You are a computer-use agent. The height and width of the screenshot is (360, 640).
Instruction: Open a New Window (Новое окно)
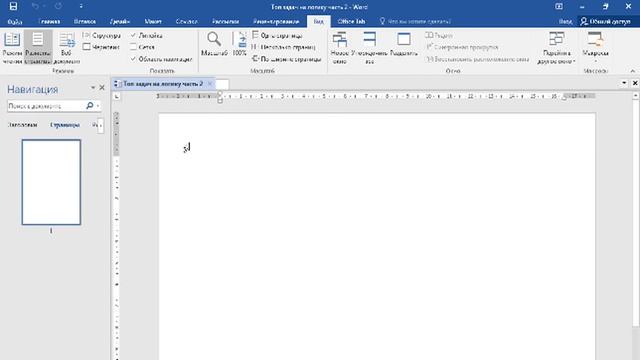[x=339, y=48]
